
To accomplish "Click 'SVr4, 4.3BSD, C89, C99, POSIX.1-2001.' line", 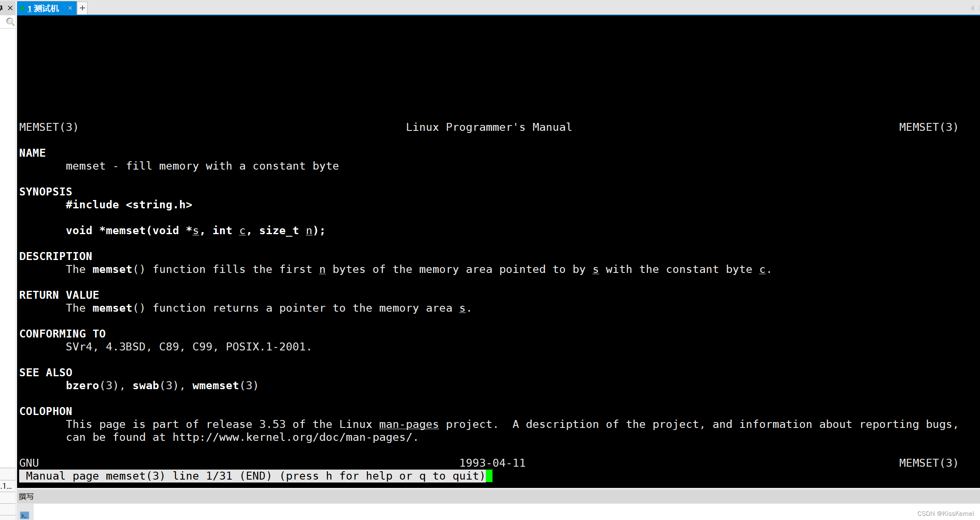I will click(x=189, y=347).
